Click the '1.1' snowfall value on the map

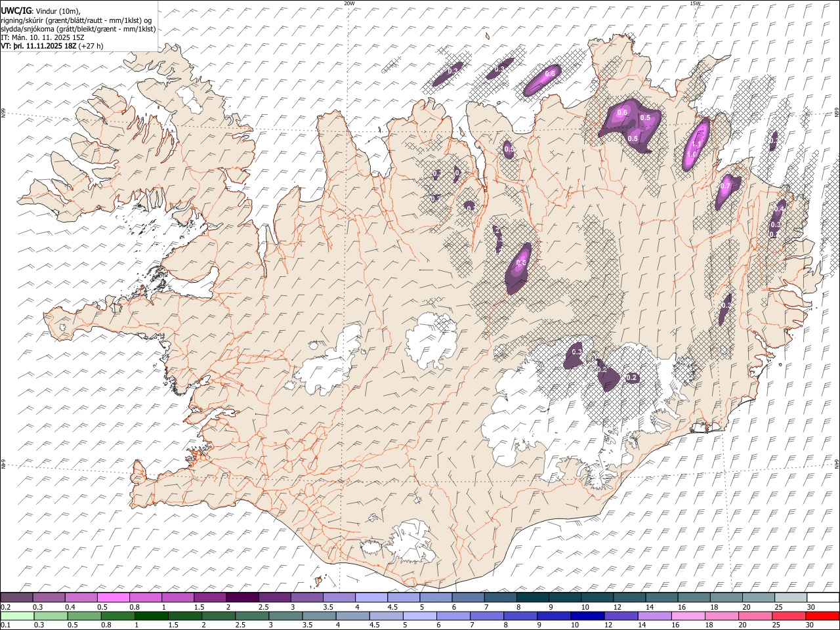click(x=697, y=144)
